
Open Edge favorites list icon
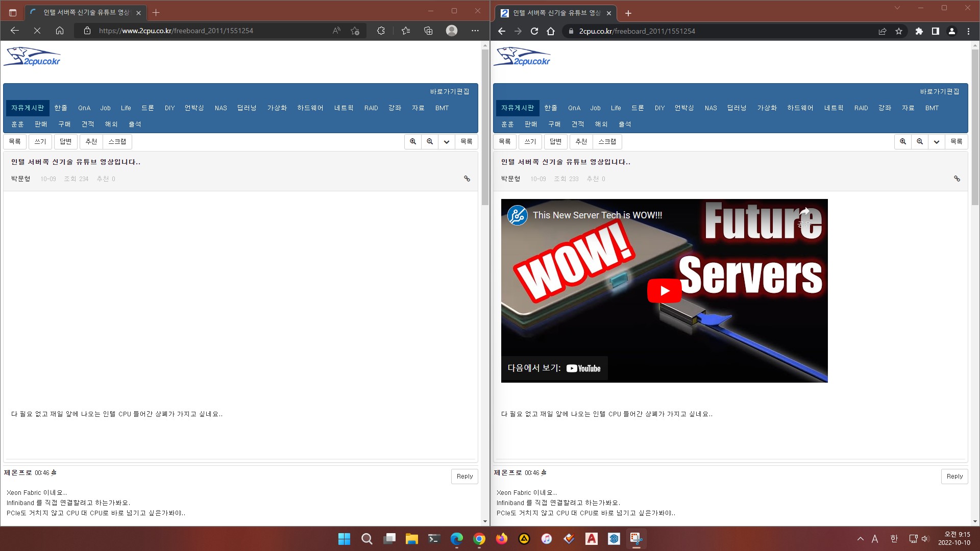(406, 31)
